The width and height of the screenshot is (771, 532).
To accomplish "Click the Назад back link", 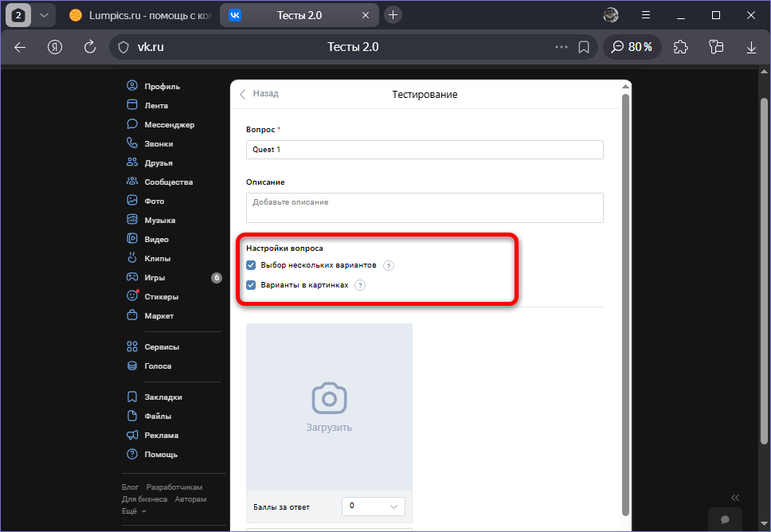I will [259, 94].
